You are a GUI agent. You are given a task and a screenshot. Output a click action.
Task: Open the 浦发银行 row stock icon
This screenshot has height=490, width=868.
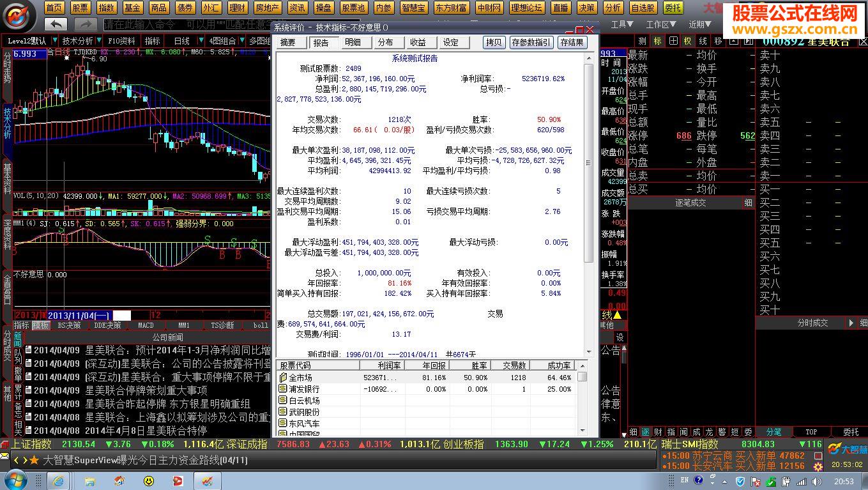282,389
